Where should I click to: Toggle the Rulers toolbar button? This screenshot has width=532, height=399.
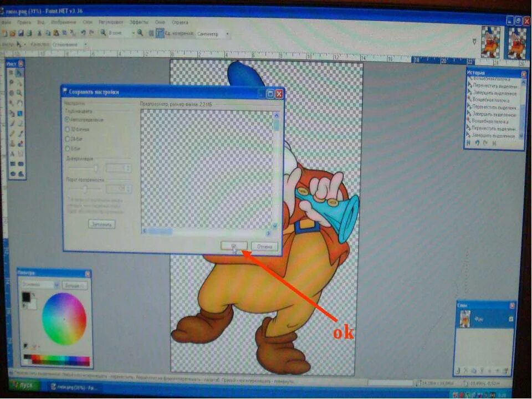[160, 33]
